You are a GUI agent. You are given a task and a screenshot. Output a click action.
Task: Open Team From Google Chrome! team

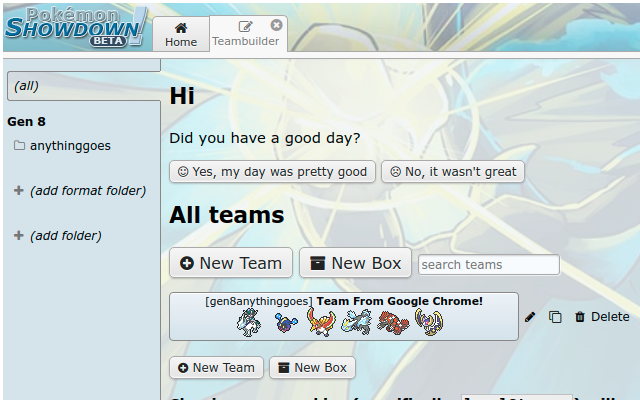coord(344,316)
